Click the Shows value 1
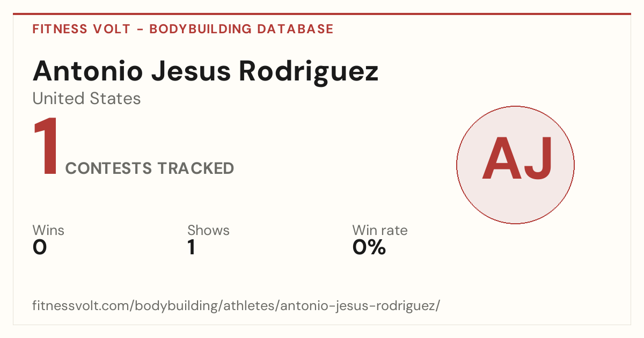This screenshot has height=338, width=644. pos(192,247)
